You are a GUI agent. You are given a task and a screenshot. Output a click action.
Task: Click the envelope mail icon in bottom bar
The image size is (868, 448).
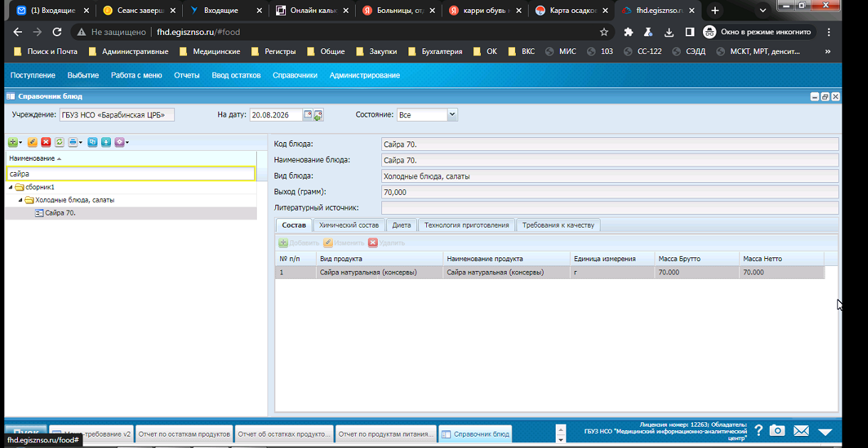coord(801,431)
